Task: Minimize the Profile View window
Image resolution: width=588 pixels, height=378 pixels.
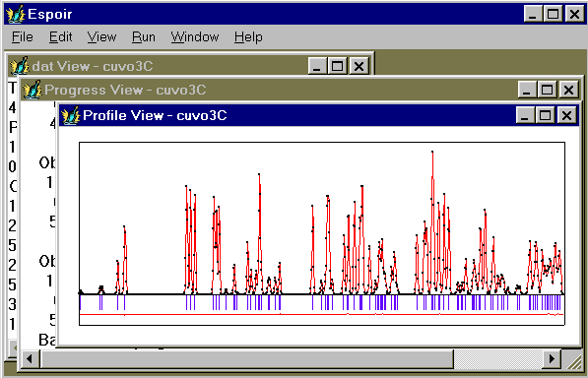Action: 525,115
